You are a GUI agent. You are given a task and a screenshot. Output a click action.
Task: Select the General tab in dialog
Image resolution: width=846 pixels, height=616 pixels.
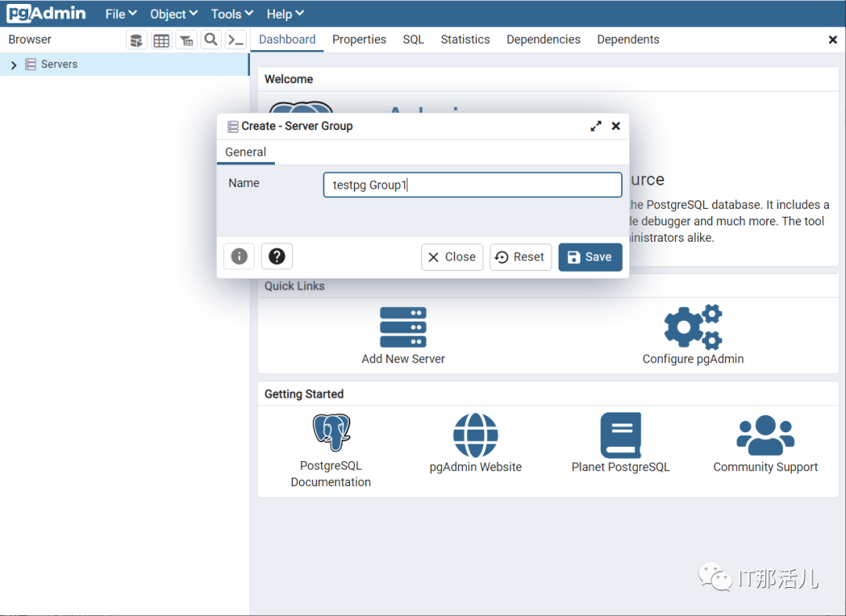coord(245,152)
